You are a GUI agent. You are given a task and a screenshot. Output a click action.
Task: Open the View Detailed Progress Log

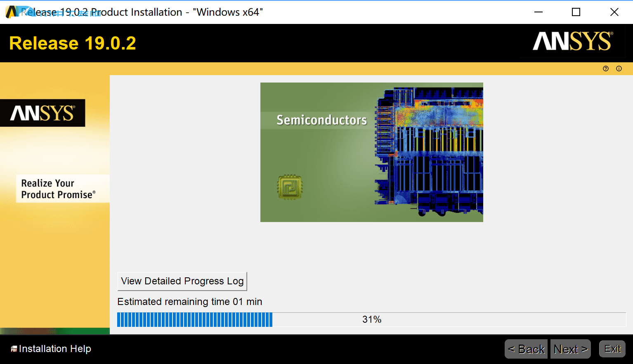coord(182,281)
